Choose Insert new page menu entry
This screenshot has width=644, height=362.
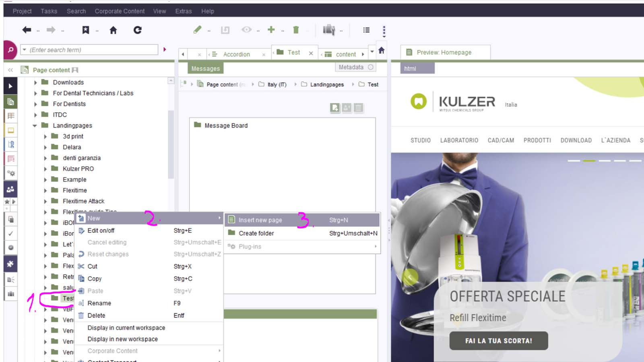point(260,220)
